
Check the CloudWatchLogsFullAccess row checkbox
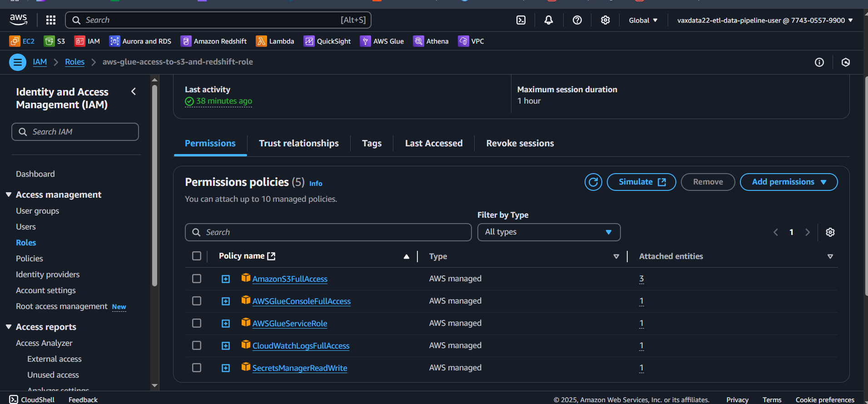coord(197,345)
